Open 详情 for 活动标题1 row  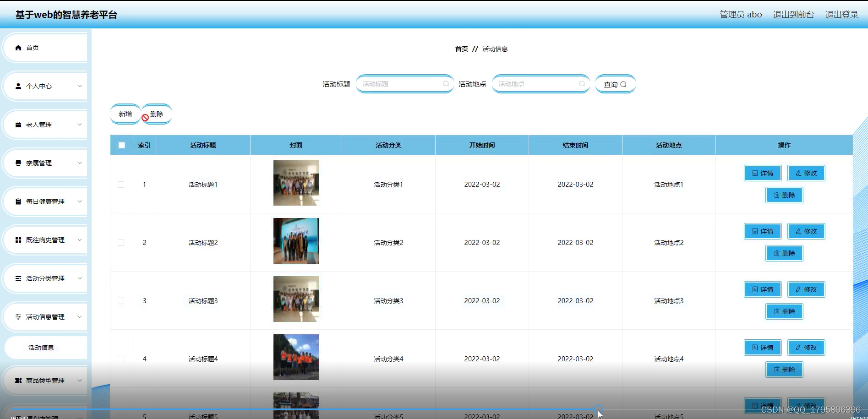763,173
